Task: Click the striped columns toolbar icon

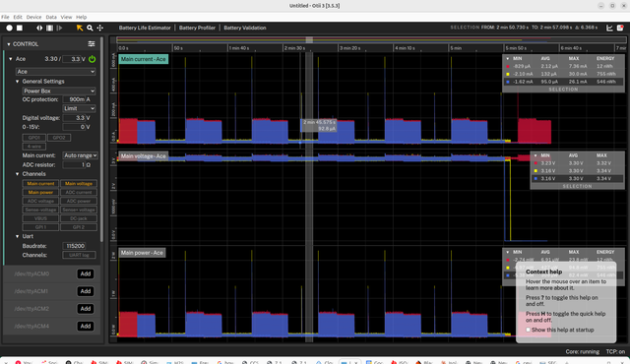Action: [49, 28]
